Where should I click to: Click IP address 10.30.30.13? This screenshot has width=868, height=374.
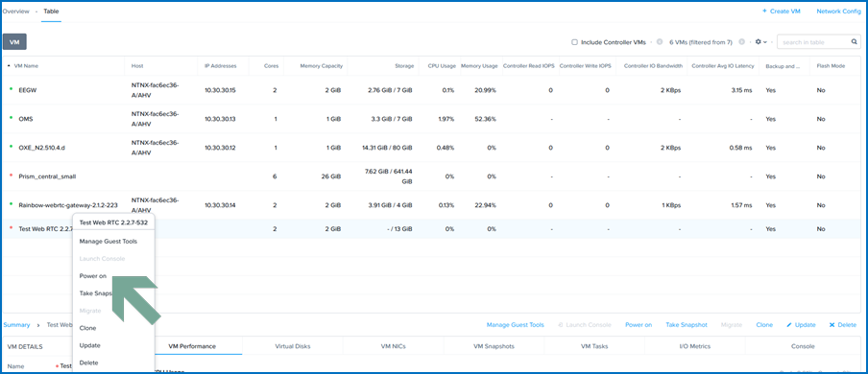tap(220, 119)
